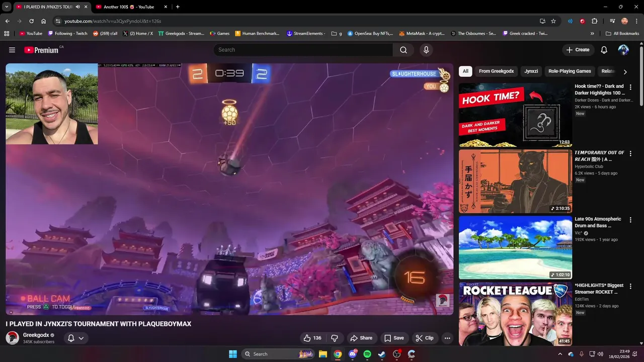Show hidden system tray icons
The image size is (644, 362).
point(560,354)
